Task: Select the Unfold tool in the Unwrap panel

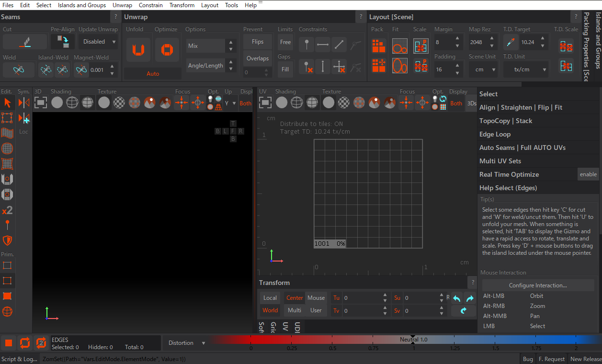Action: click(138, 49)
